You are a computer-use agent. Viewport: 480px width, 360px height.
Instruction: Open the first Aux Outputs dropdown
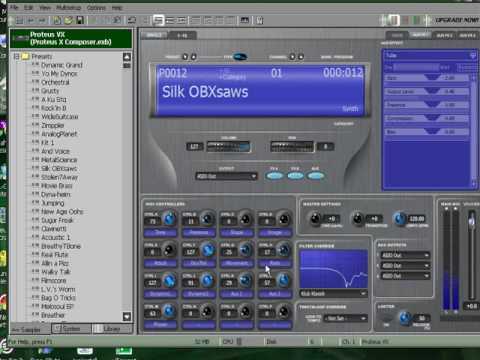[x=405, y=255]
